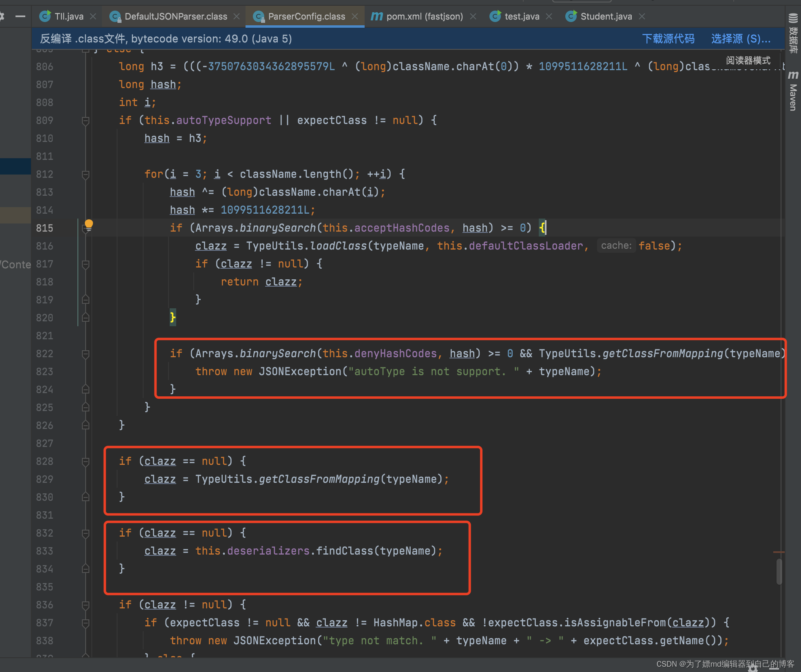The height and width of the screenshot is (672, 801).
Task: Click the defaultClassLoader field reference
Action: coord(526,246)
